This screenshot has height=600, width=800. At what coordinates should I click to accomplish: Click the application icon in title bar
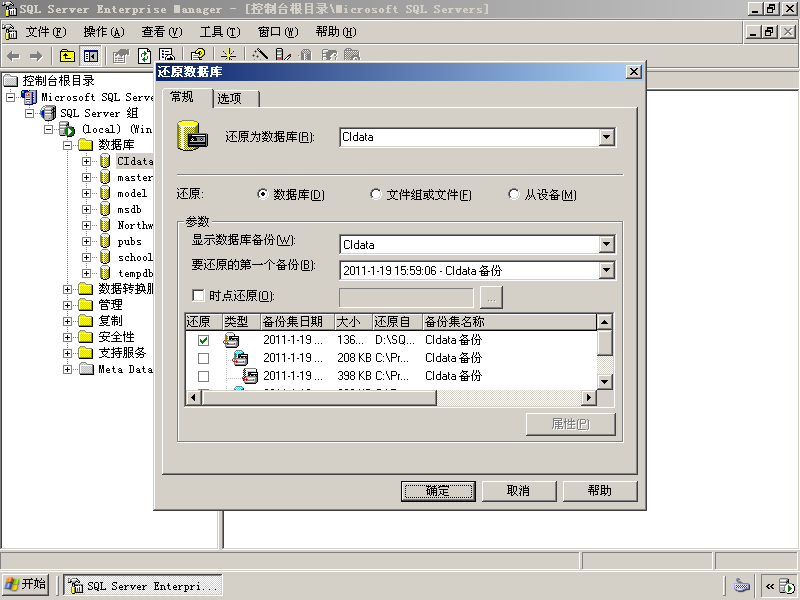click(9, 9)
